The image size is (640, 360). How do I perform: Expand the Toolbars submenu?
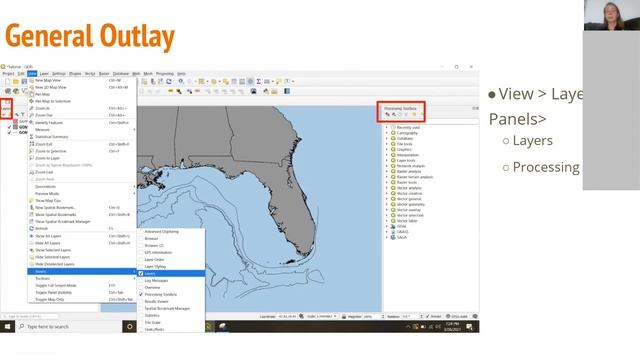pos(82,278)
